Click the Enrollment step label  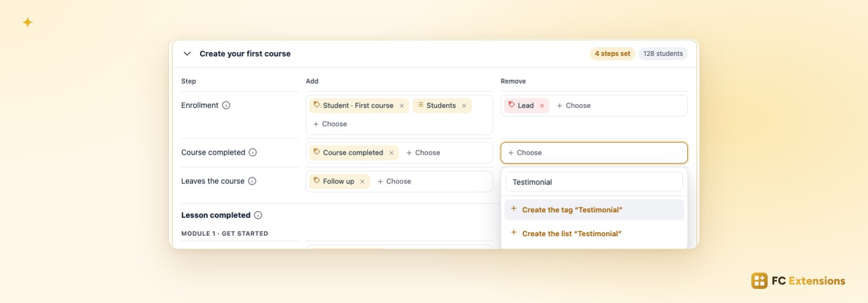[x=200, y=105]
